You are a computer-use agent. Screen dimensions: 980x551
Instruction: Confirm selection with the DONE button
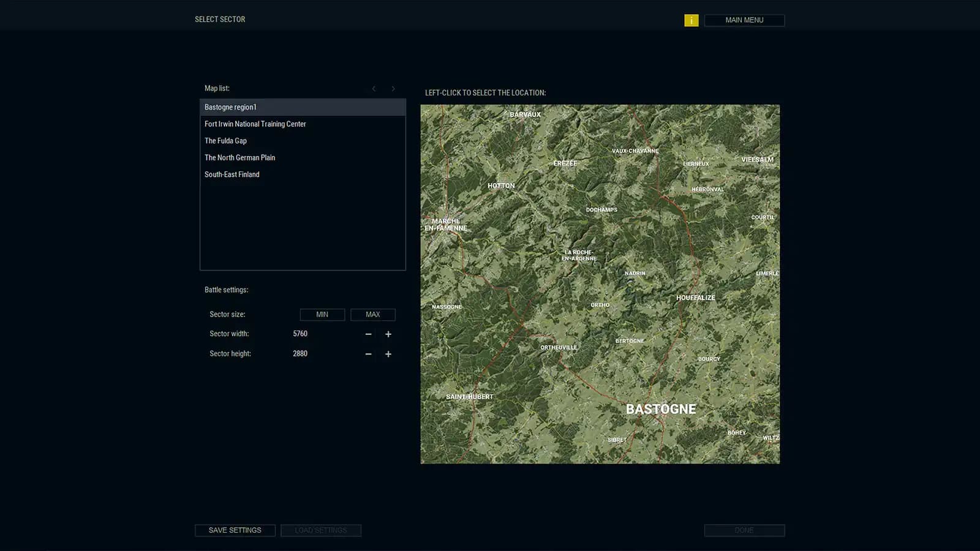744,530
